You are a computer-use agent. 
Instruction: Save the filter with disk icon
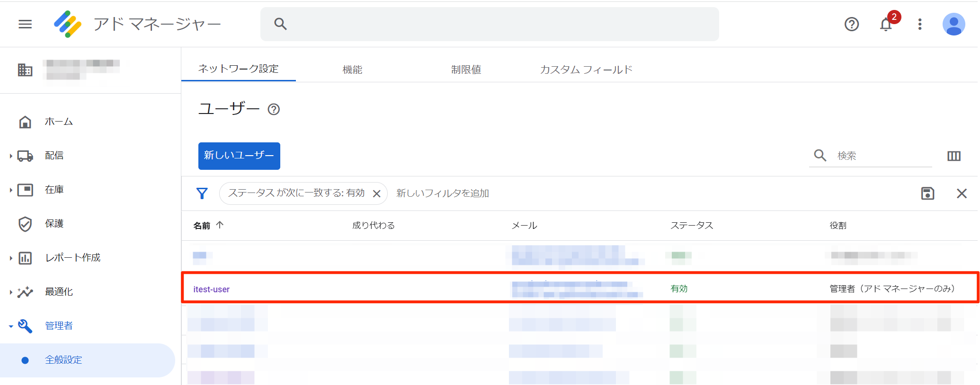[x=927, y=193]
